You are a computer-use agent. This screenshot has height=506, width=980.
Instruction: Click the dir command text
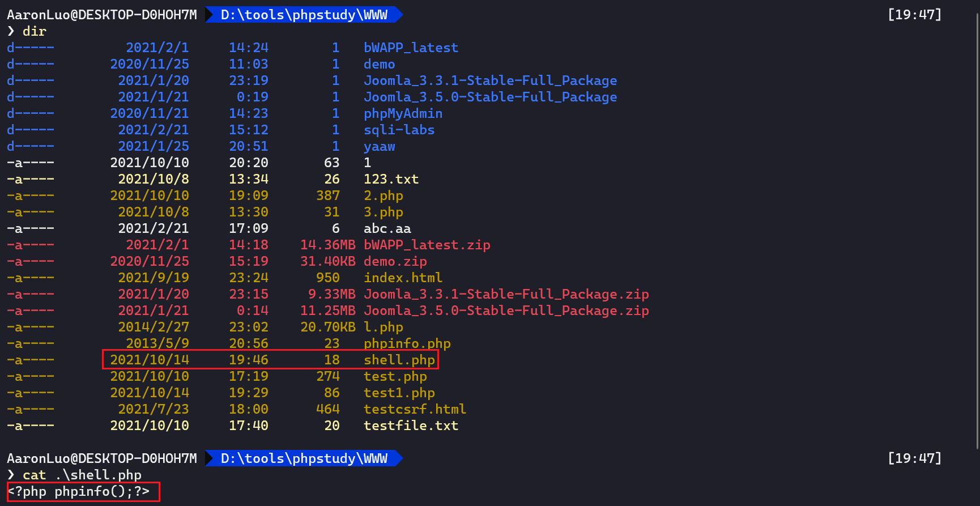tap(34, 31)
